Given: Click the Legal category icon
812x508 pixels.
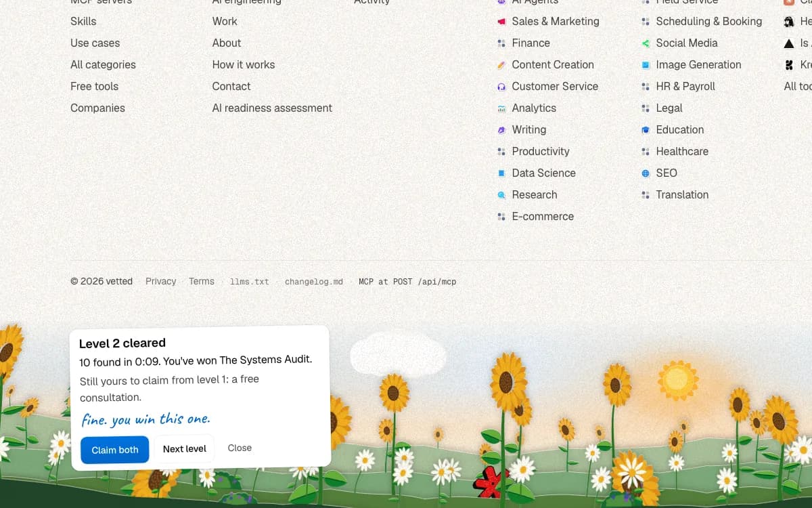Looking at the screenshot, I should tap(646, 108).
